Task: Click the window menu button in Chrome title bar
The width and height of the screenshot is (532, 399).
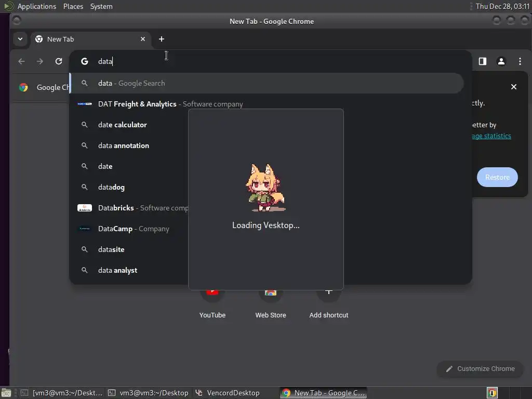Action: click(x=16, y=21)
